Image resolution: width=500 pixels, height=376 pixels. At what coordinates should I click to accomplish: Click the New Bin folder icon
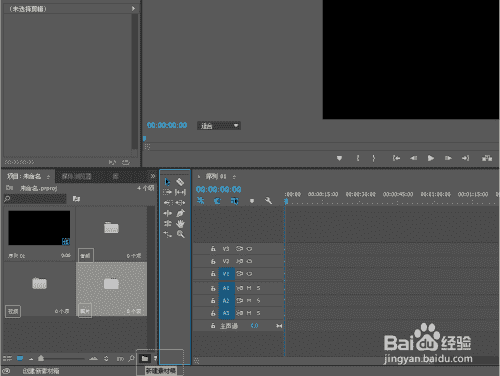tap(145, 359)
